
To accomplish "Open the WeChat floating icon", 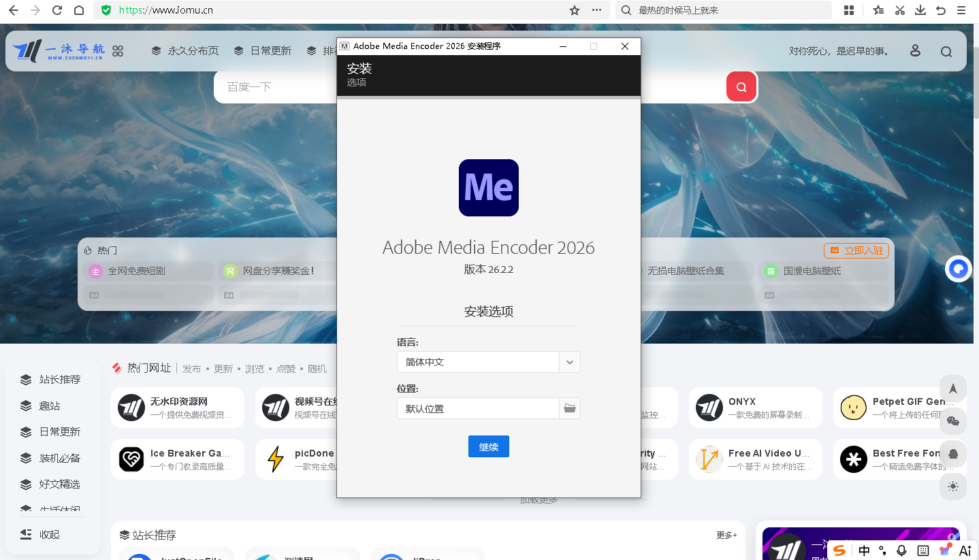I will coord(953,421).
